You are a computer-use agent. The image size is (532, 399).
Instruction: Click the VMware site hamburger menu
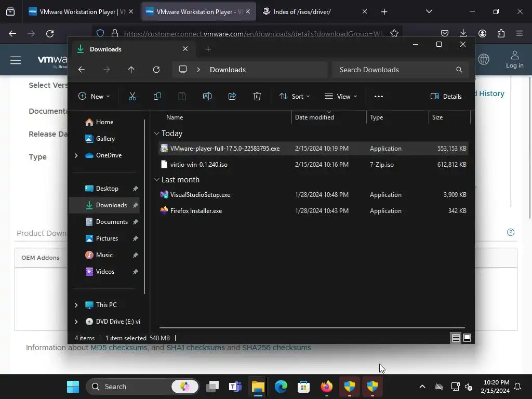16,60
